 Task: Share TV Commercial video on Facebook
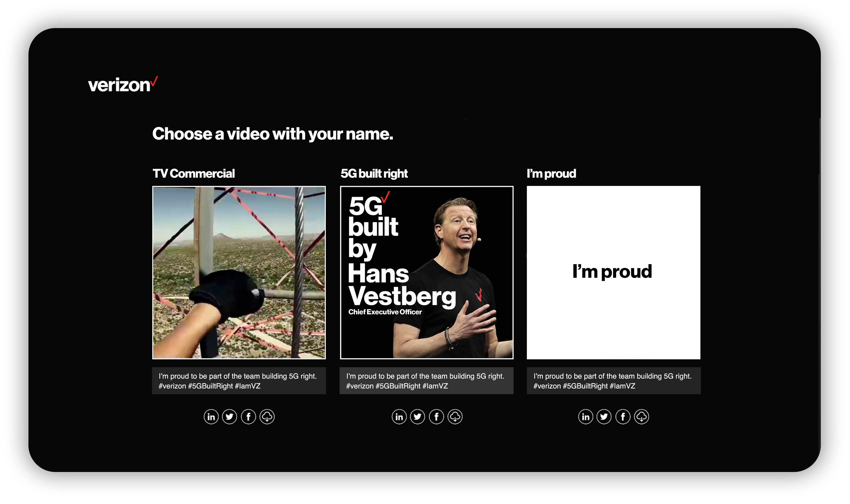(248, 417)
